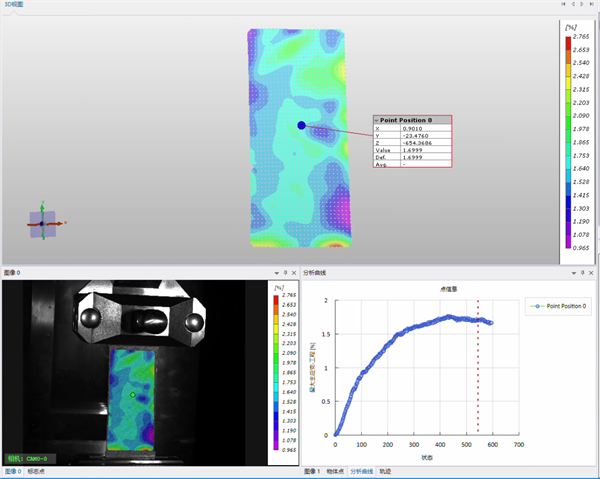Screen dimensions: 600x479
Task: Pin the 图像 0 panel
Action: point(285,273)
